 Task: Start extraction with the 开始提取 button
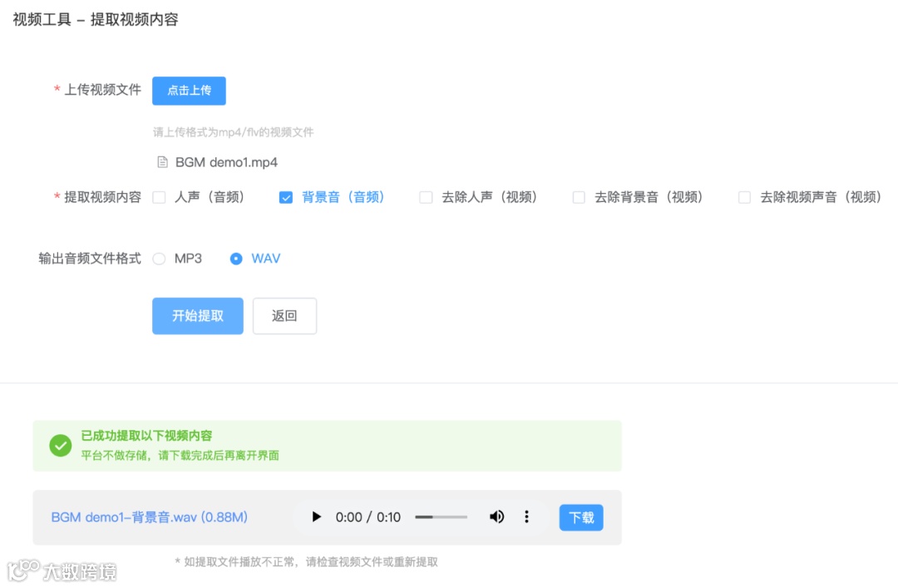197,315
